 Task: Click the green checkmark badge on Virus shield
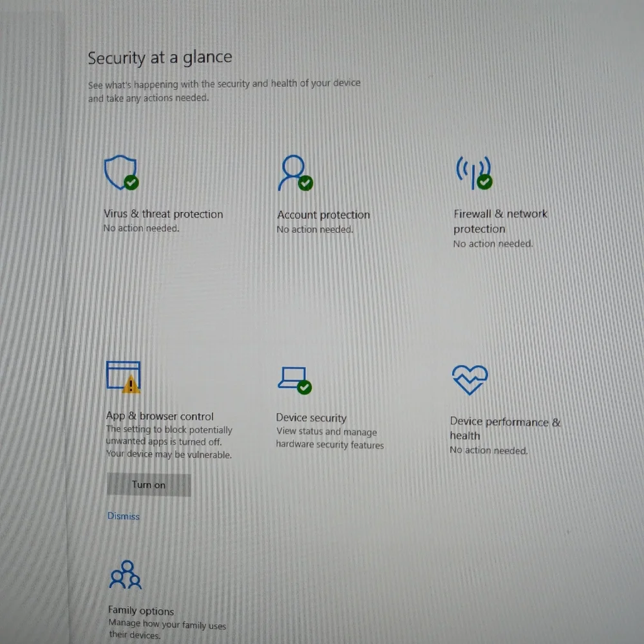click(x=131, y=182)
